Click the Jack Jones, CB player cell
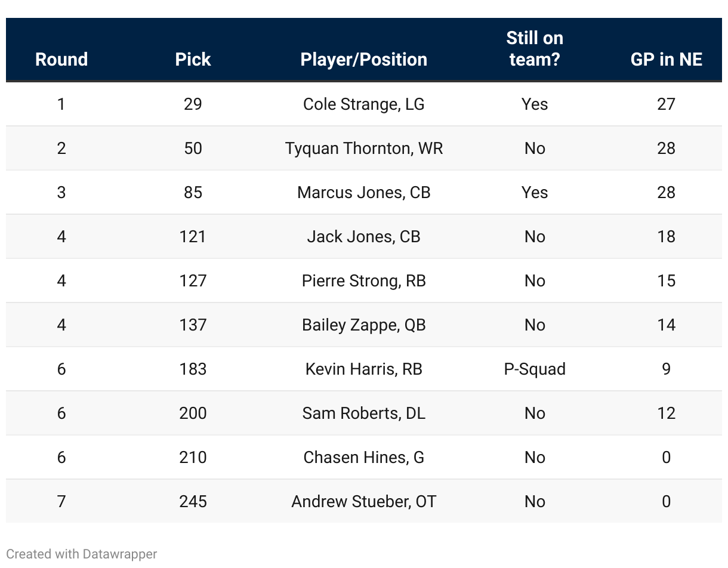 click(363, 237)
